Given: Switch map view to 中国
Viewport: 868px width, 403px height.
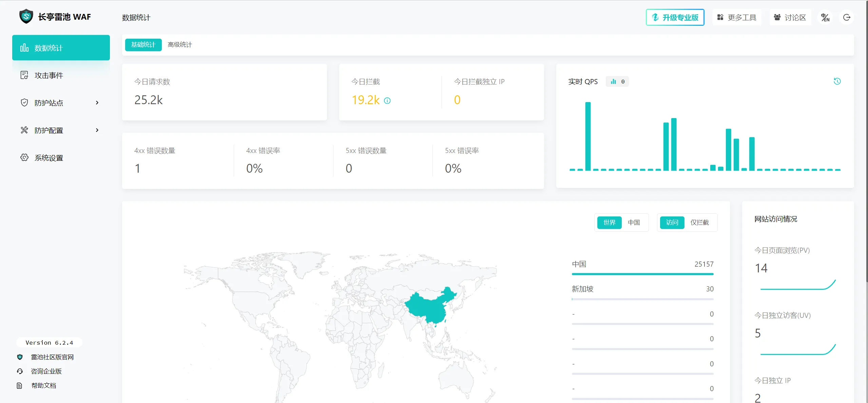Looking at the screenshot, I should click(634, 223).
